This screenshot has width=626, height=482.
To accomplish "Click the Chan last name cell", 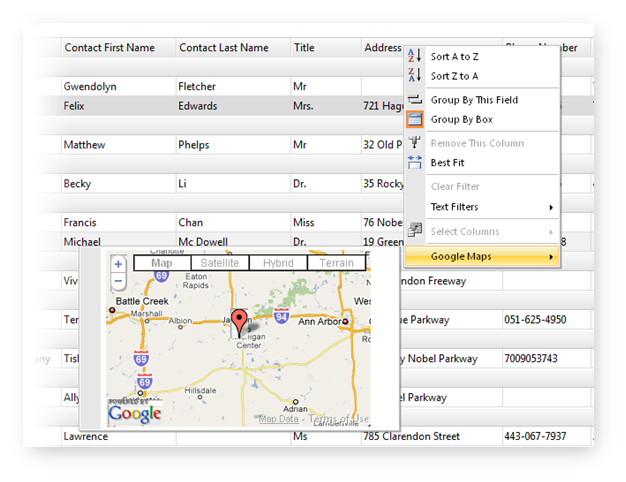I will [x=233, y=222].
